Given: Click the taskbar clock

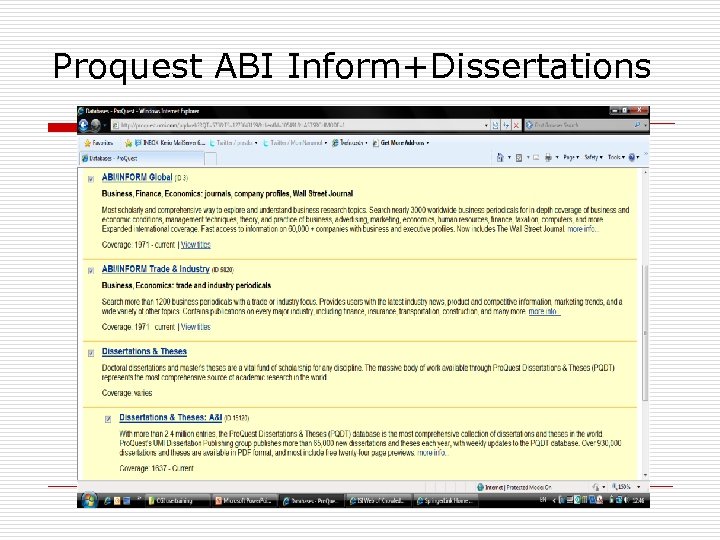Looking at the screenshot, I should click(x=638, y=501).
